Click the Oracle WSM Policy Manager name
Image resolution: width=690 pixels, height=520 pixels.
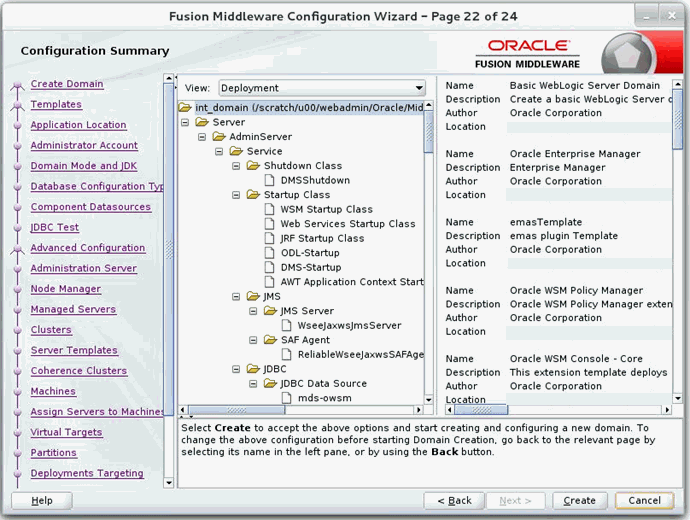pyautogui.click(x=576, y=290)
